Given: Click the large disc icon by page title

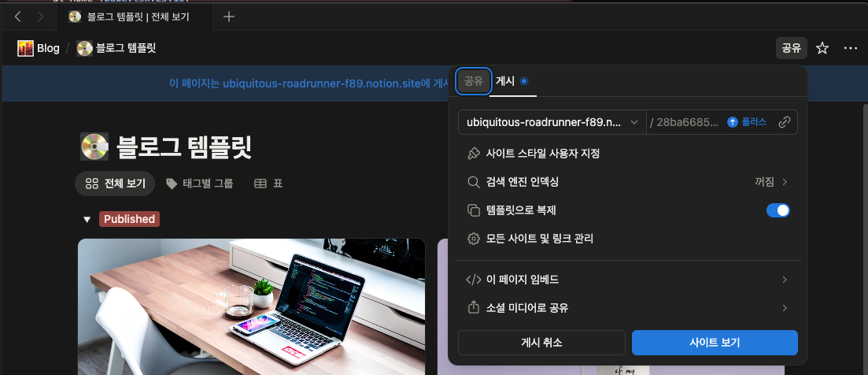Looking at the screenshot, I should point(94,147).
